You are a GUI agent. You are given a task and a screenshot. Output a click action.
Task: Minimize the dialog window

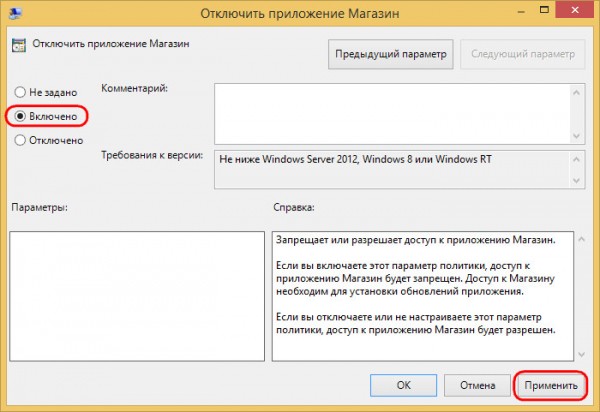521,11
